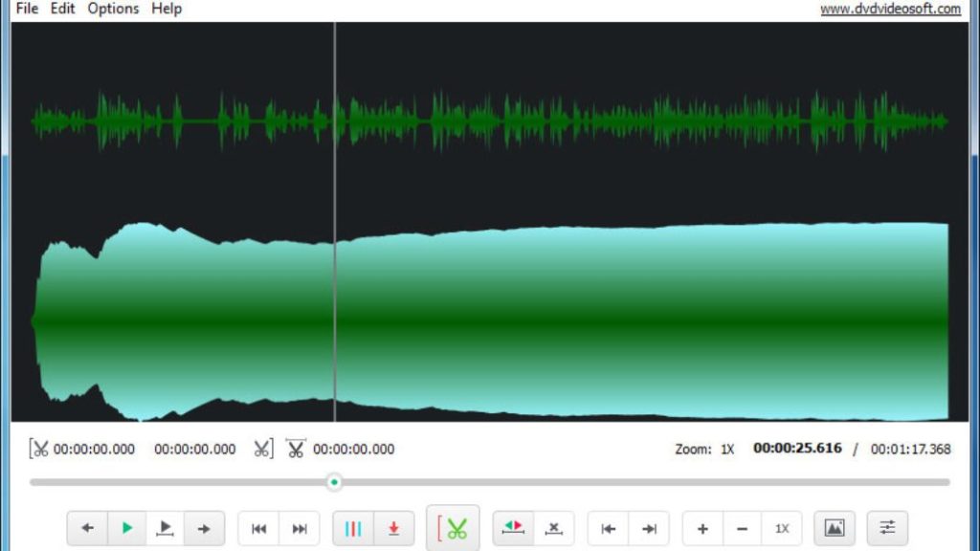The width and height of the screenshot is (980, 551).
Task: Open the www.dvdvideosoft.com link
Action: tap(890, 9)
